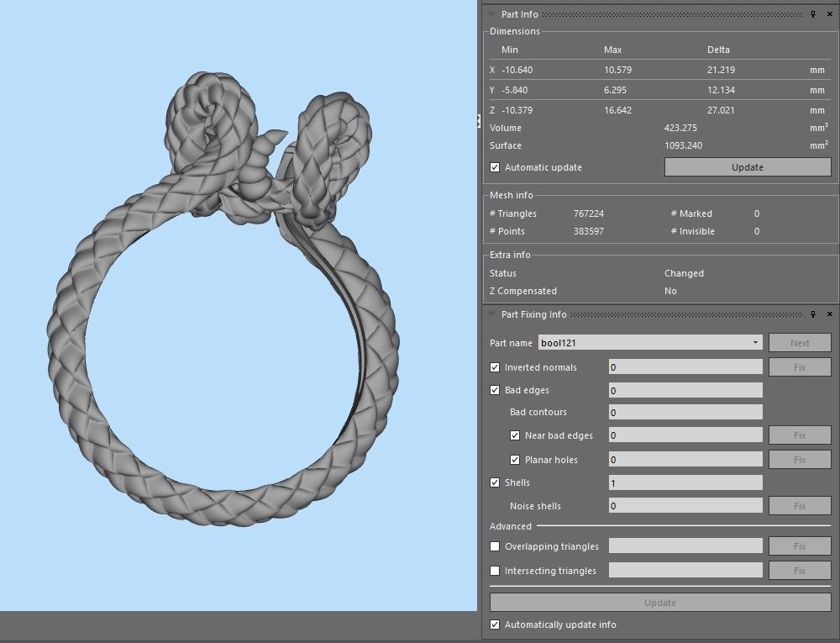Select the Z Compensated value No
Image resolution: width=840 pixels, height=643 pixels.
tap(670, 291)
